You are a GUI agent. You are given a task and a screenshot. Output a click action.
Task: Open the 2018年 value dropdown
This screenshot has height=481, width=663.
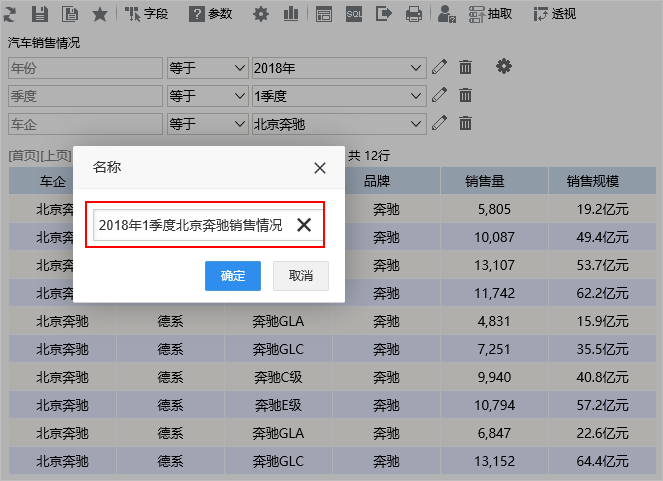tap(339, 68)
